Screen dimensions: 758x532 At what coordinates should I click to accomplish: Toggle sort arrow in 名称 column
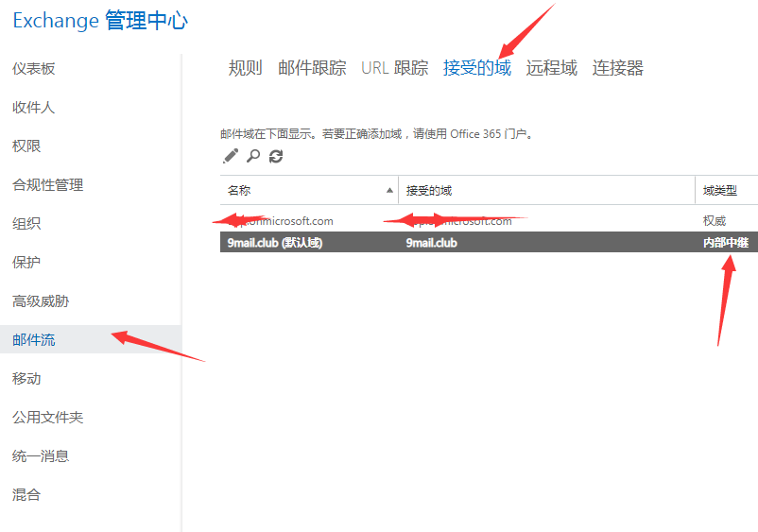tap(389, 190)
